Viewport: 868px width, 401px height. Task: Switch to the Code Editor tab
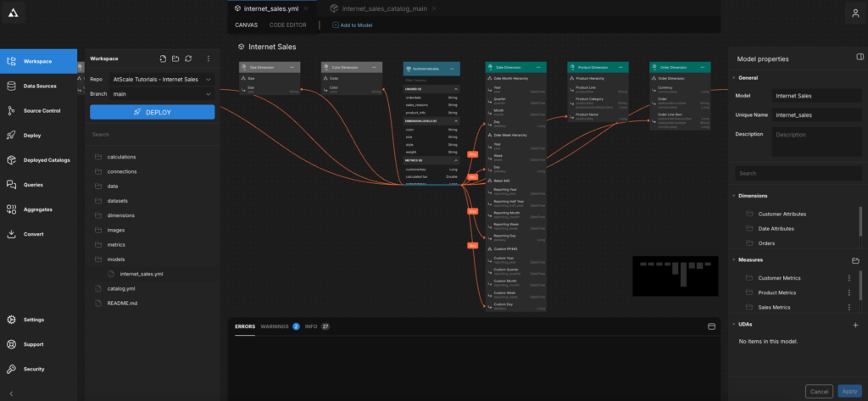tap(287, 25)
